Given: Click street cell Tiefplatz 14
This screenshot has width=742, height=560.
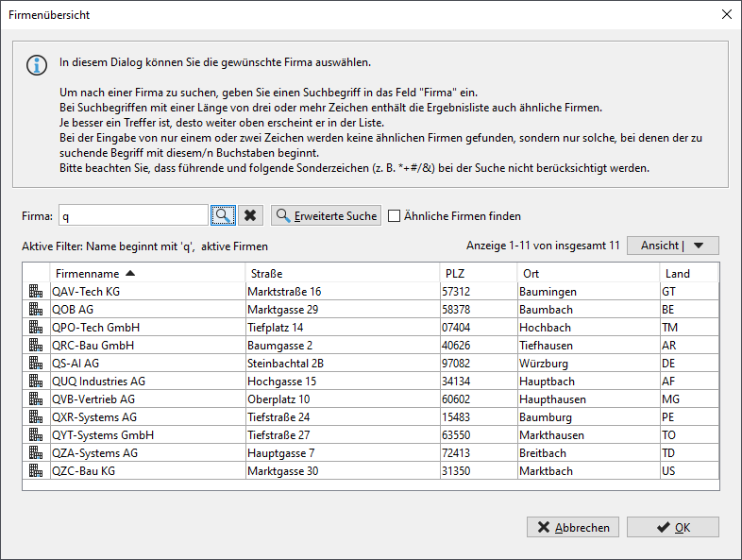Looking at the screenshot, I should click(x=343, y=328).
